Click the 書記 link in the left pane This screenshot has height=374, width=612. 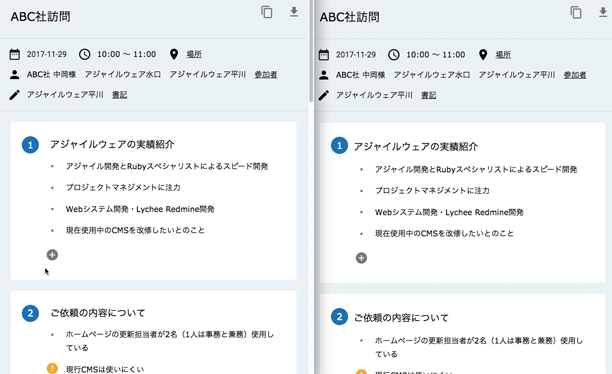click(119, 95)
